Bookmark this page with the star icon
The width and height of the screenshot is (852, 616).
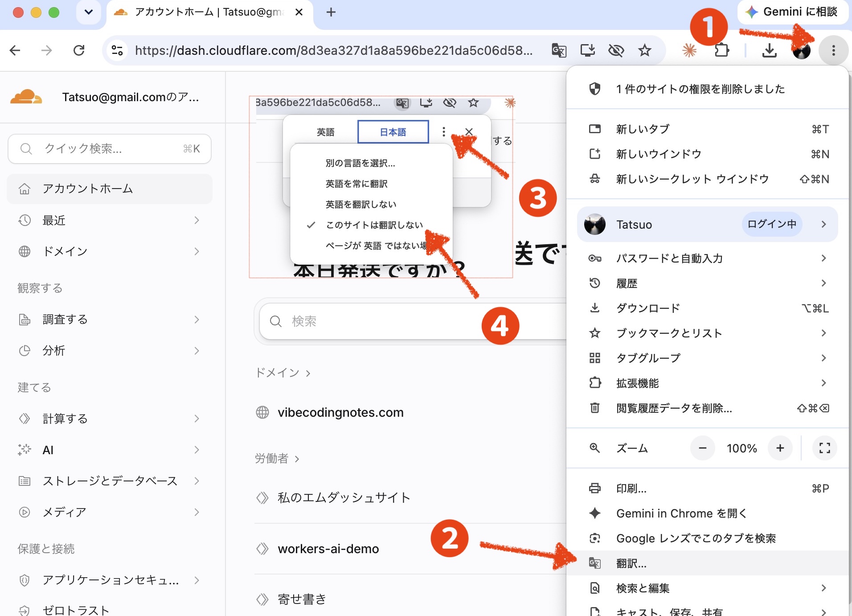click(645, 50)
